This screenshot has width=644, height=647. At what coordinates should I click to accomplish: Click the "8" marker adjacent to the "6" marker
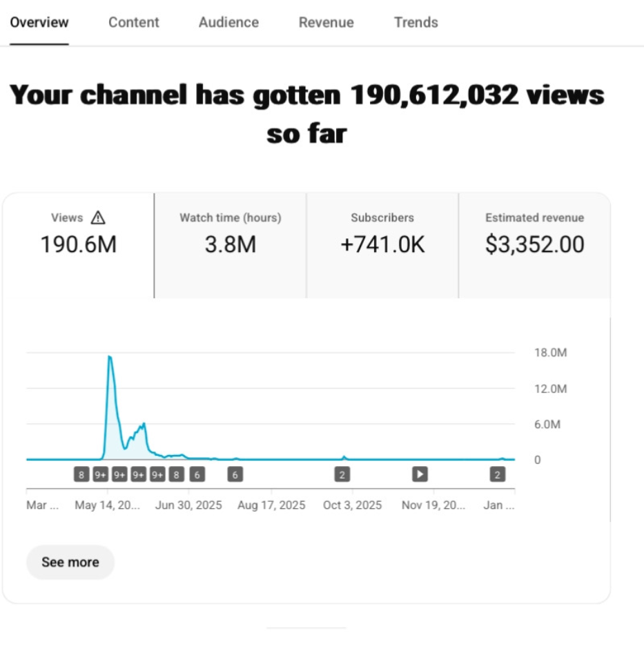pyautogui.click(x=177, y=474)
